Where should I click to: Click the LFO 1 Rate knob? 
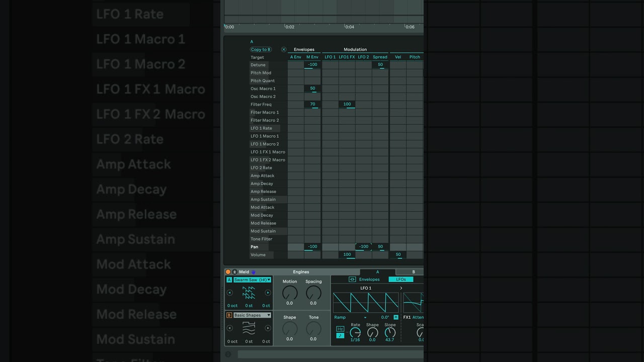point(355,332)
